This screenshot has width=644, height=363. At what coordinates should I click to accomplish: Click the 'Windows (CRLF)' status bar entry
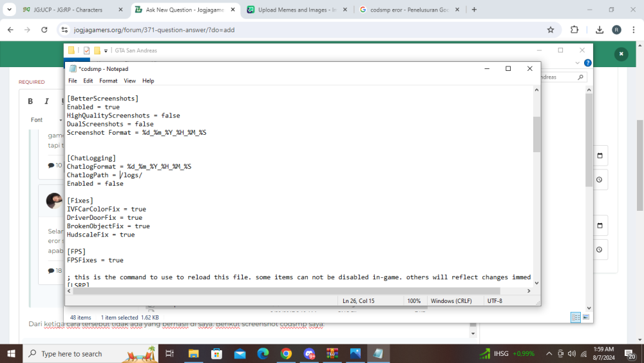451,301
